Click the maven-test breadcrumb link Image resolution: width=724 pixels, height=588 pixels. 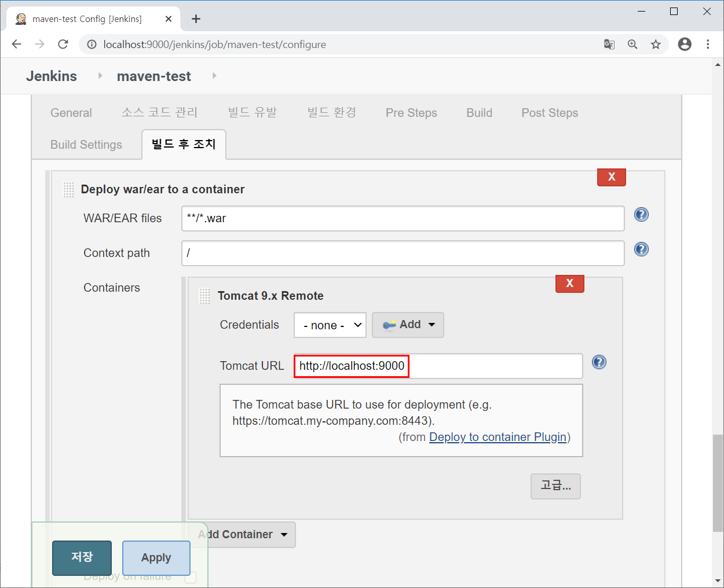point(154,76)
